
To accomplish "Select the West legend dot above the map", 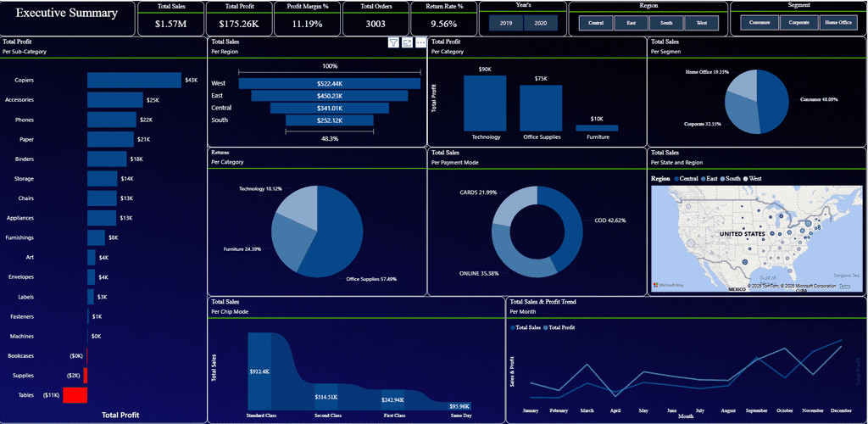I will (x=745, y=179).
